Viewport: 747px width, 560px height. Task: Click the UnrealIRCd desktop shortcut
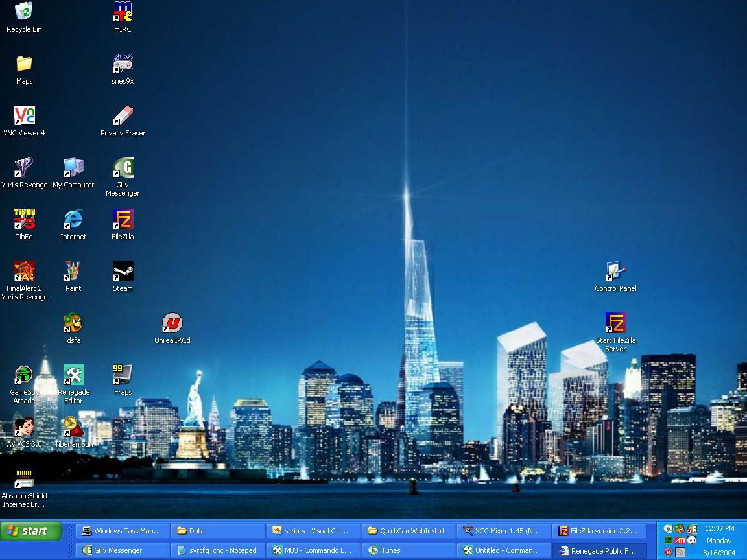click(x=172, y=323)
